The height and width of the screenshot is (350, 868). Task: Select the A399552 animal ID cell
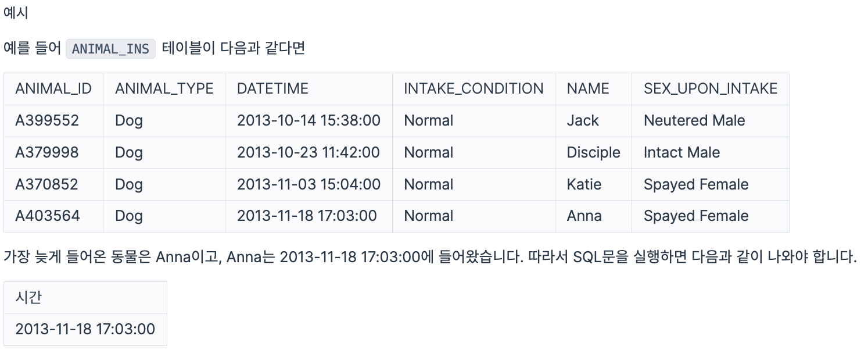tap(47, 121)
